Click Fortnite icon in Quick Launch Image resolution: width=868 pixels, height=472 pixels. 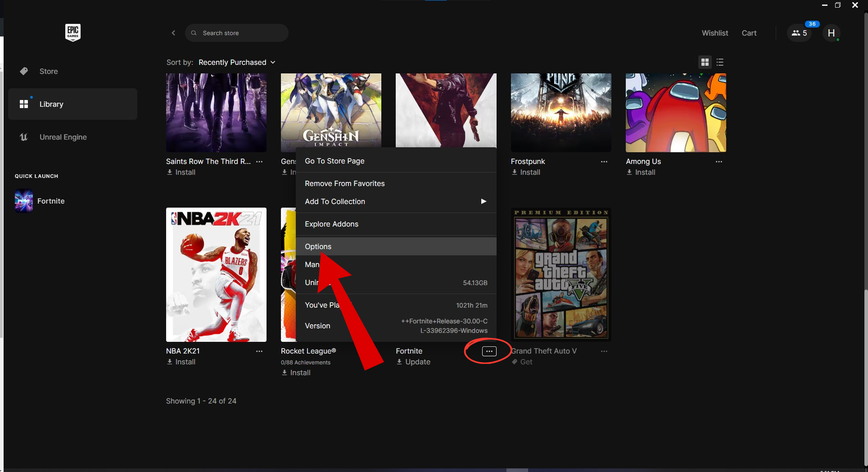pyautogui.click(x=24, y=201)
